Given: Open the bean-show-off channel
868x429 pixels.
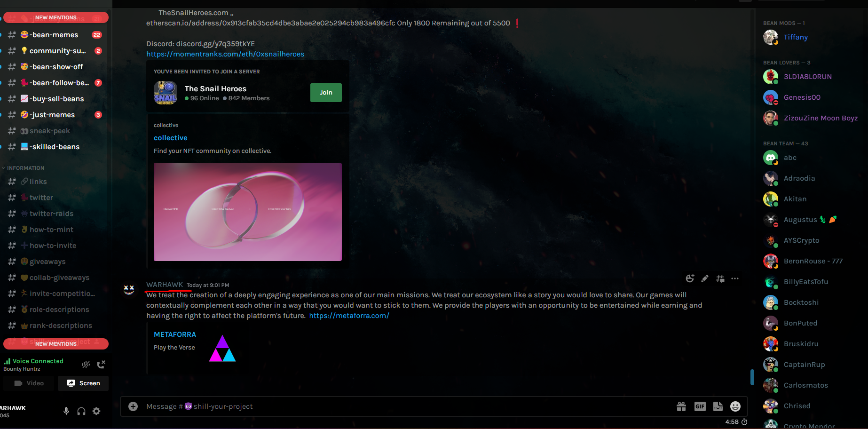Looking at the screenshot, I should pyautogui.click(x=56, y=67).
